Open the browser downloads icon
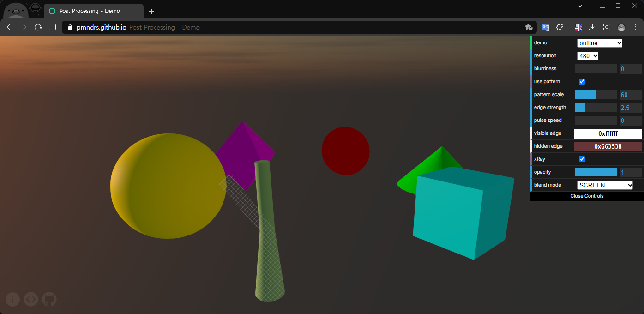 (592, 27)
